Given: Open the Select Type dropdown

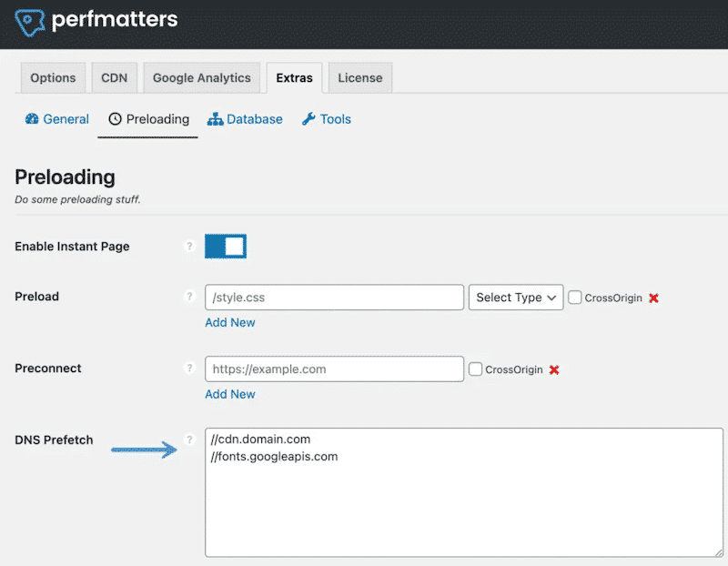Looking at the screenshot, I should [x=516, y=298].
